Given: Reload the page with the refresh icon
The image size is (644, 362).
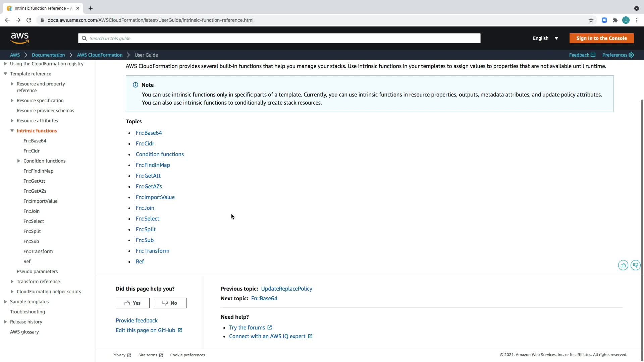Looking at the screenshot, I should pyautogui.click(x=29, y=20).
